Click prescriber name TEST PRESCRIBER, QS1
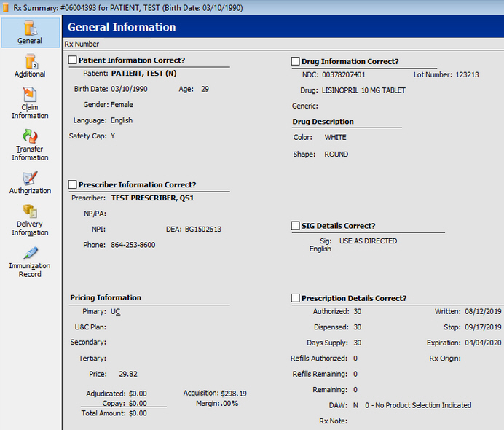Screen dimensions: 504x430 pos(152,198)
